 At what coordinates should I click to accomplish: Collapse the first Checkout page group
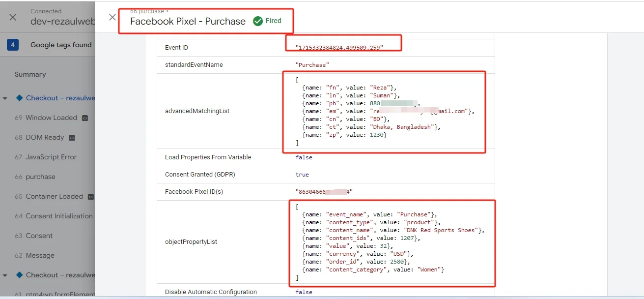[5, 98]
